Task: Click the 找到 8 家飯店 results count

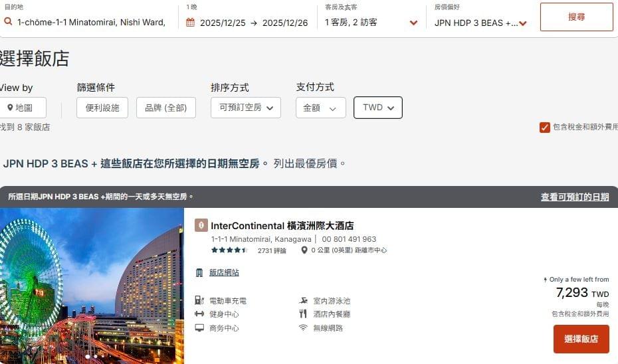Action: (25, 128)
